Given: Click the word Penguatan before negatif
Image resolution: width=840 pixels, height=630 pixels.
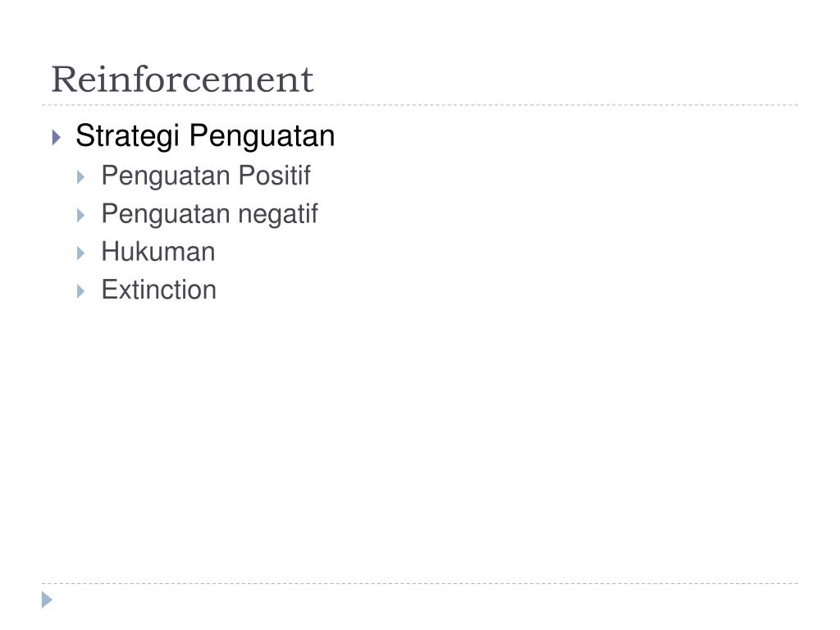Looking at the screenshot, I should pos(166,214).
